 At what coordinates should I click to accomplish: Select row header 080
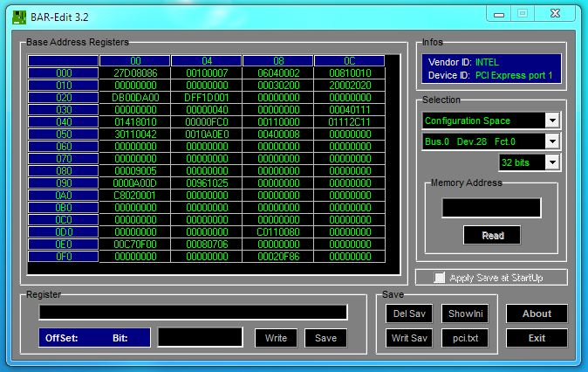coord(64,171)
